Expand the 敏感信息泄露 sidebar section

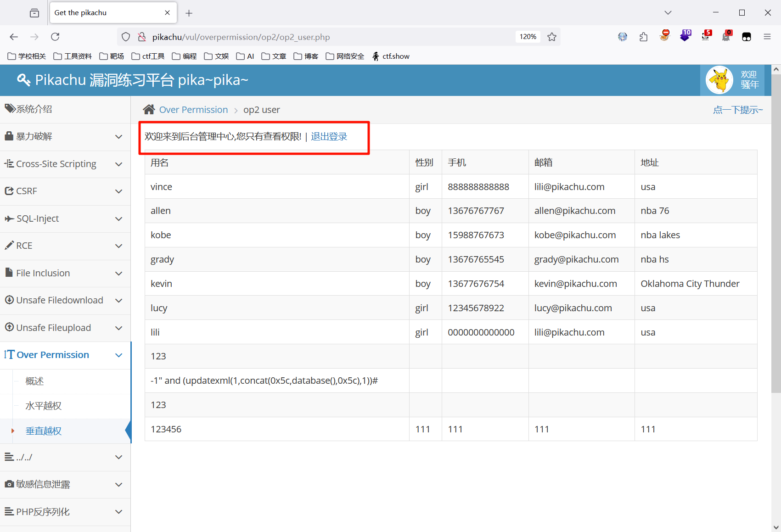click(65, 484)
